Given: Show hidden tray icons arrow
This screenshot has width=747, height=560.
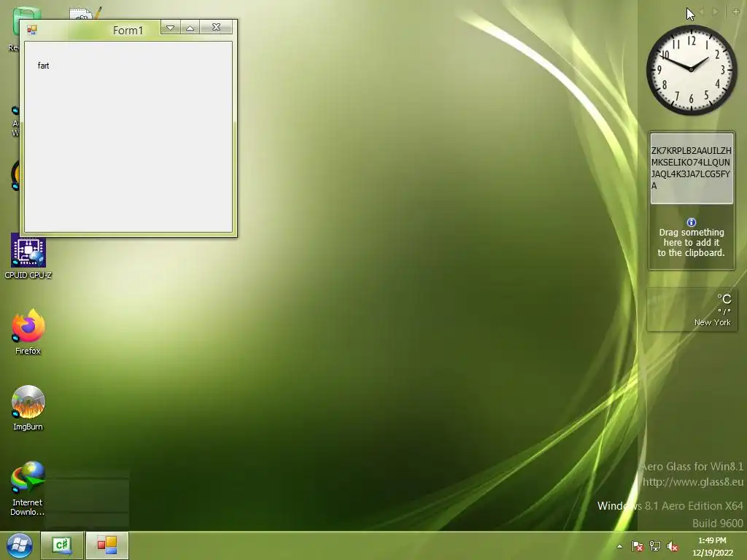Looking at the screenshot, I should 620,546.
